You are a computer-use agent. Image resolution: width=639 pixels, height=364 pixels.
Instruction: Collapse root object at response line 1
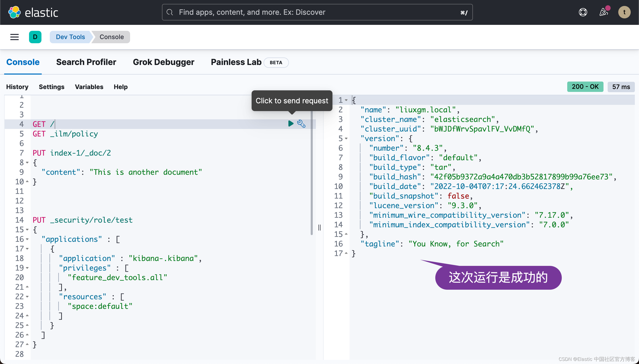pos(346,100)
